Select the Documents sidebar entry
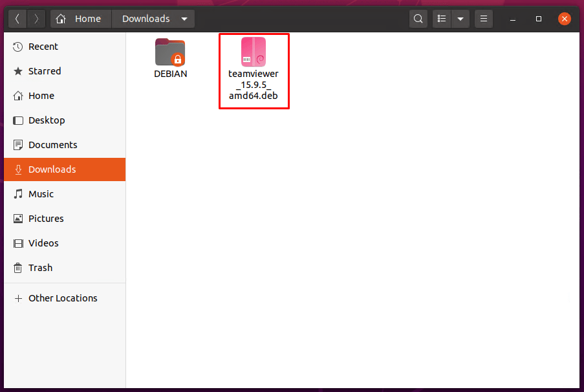584x392 pixels. [51, 145]
